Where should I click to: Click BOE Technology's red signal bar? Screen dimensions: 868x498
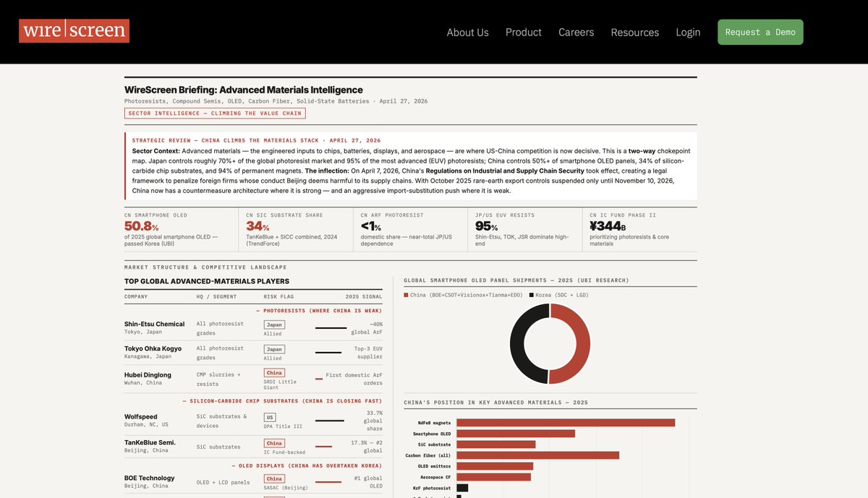click(328, 481)
